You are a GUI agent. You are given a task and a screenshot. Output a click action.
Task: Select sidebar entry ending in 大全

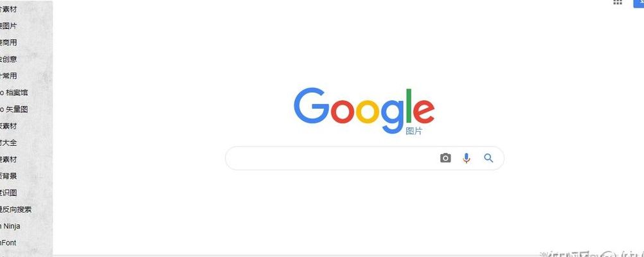8,143
